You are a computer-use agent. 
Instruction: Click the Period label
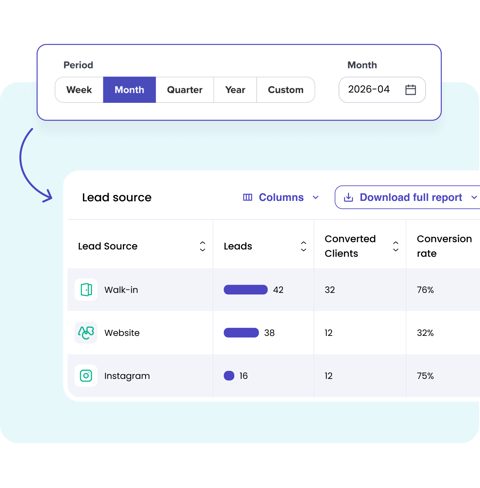78,65
